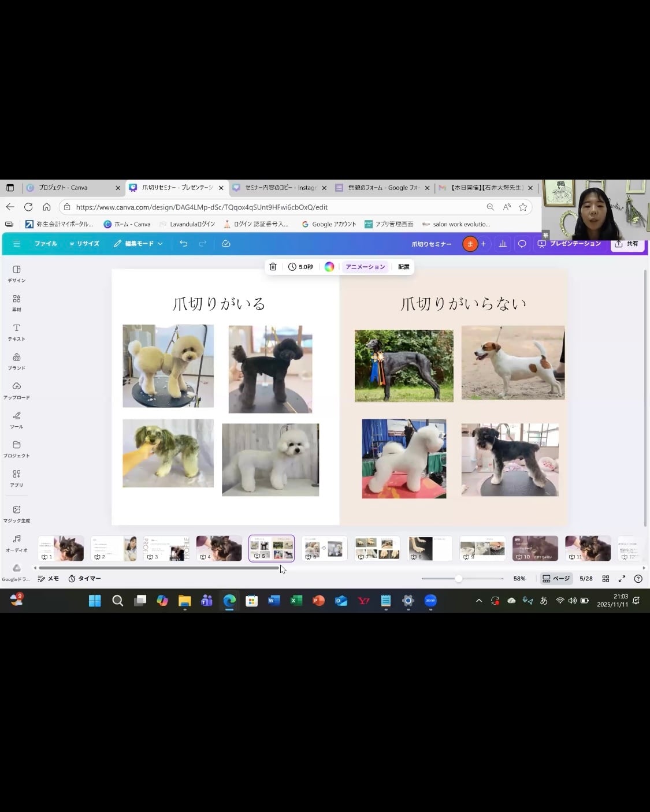This screenshot has height=812, width=650.
Task: Open the リサイズ resize menu
Action: (x=84, y=244)
